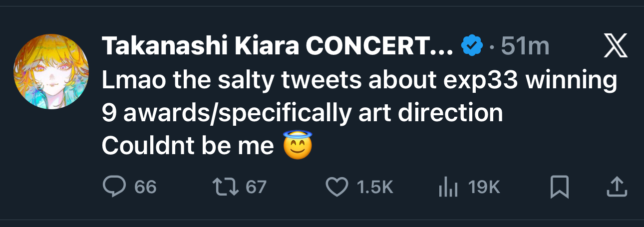Click the 51m timestamp
The width and height of the screenshot is (644, 227).
[x=524, y=46]
